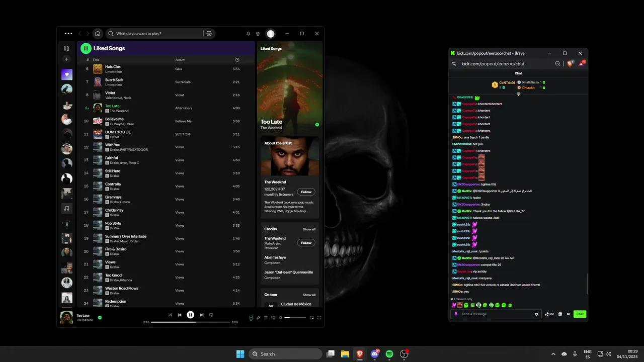Open Friend Activity icon in Spotify
This screenshot has height=362, width=644.
pos(258,34)
